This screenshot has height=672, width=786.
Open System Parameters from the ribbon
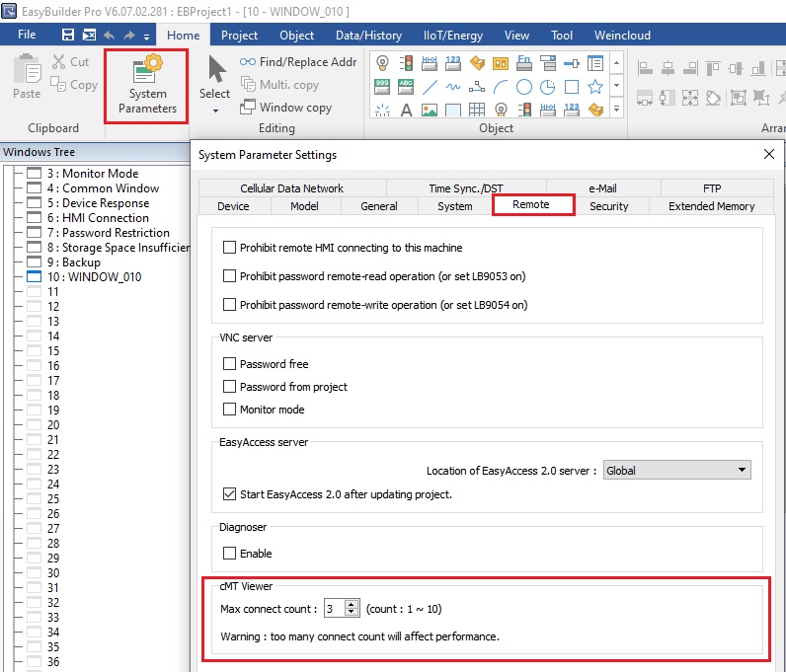[147, 86]
